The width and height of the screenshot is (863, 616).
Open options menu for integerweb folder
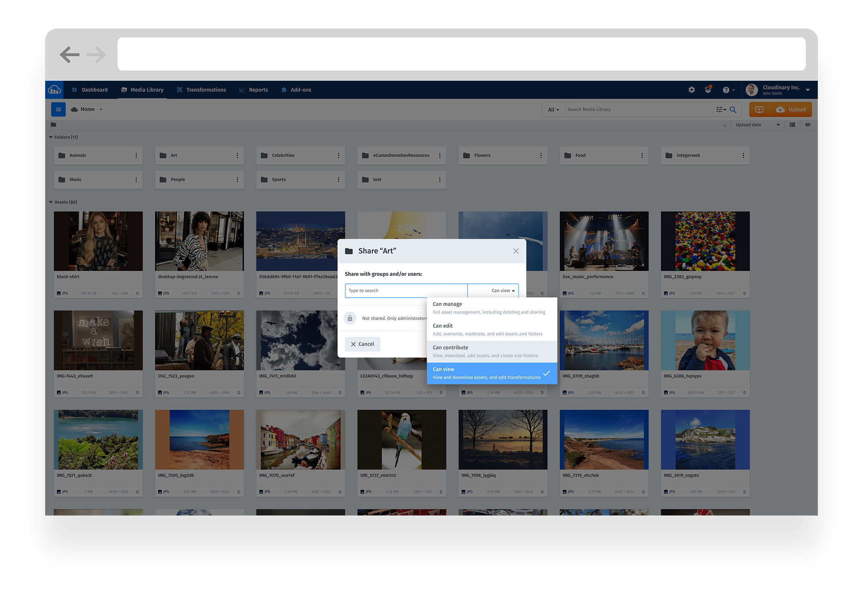tap(743, 156)
